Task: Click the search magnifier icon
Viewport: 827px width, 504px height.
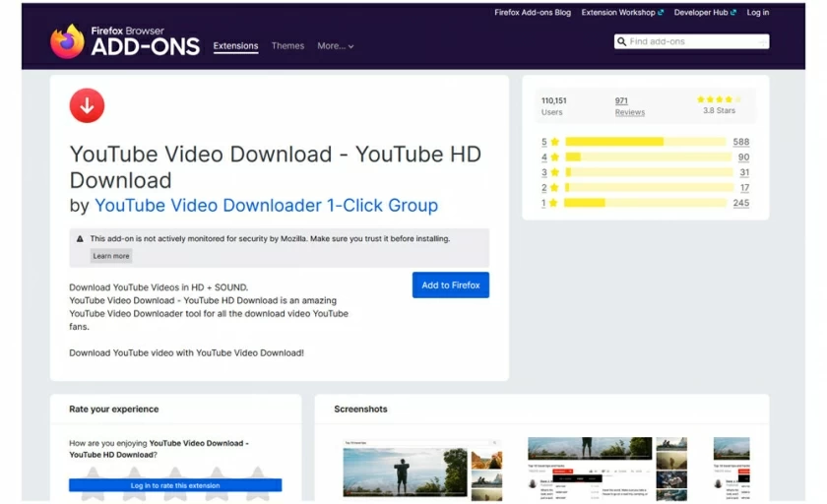Action: point(622,41)
